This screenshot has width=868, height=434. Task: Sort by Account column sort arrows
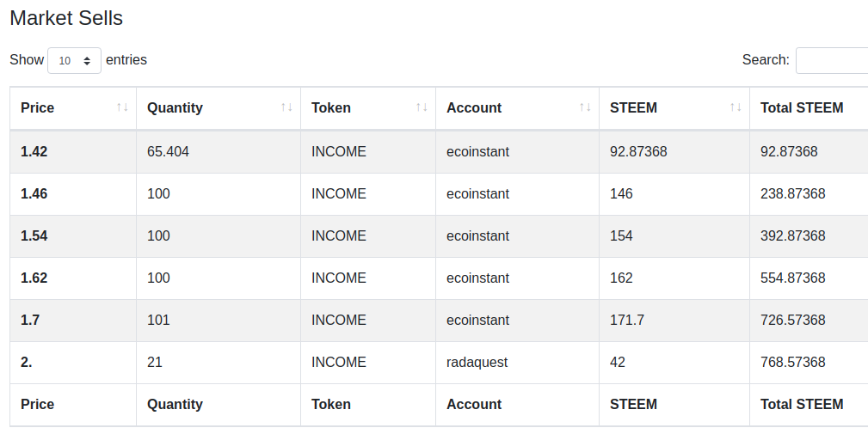pos(585,107)
